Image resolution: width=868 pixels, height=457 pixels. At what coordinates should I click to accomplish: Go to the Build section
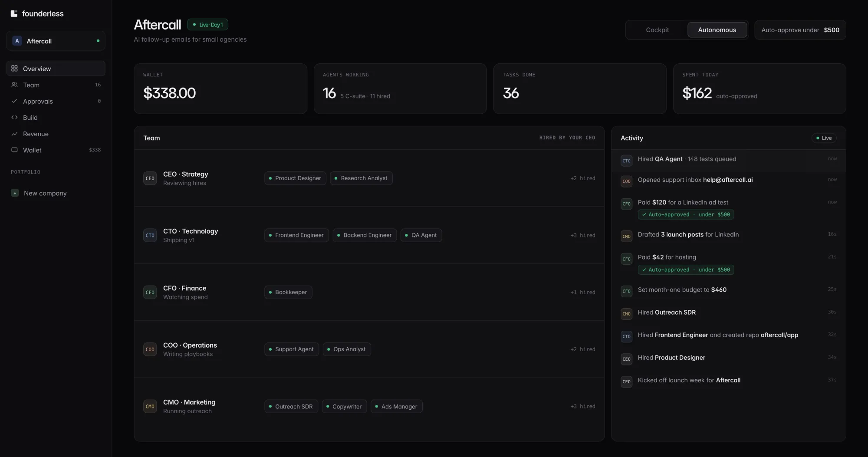pyautogui.click(x=56, y=118)
